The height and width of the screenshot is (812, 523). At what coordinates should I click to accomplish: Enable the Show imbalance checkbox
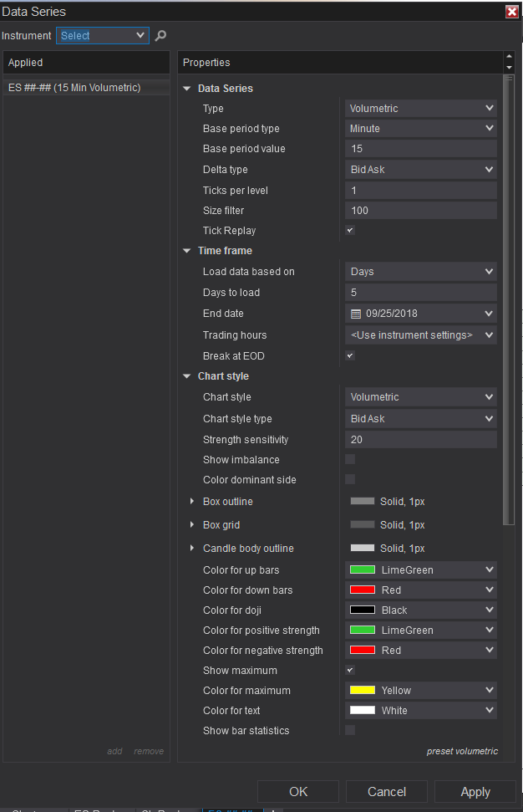pos(350,460)
